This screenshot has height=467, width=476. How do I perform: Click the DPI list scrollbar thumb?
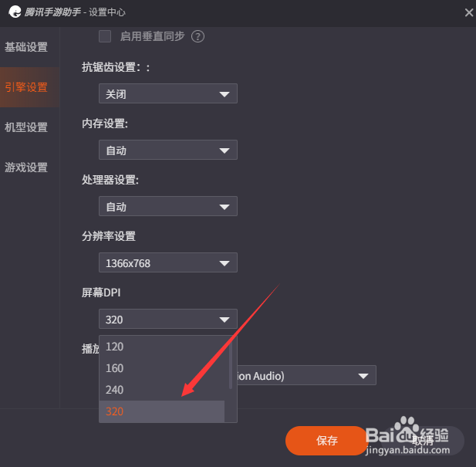(x=231, y=363)
